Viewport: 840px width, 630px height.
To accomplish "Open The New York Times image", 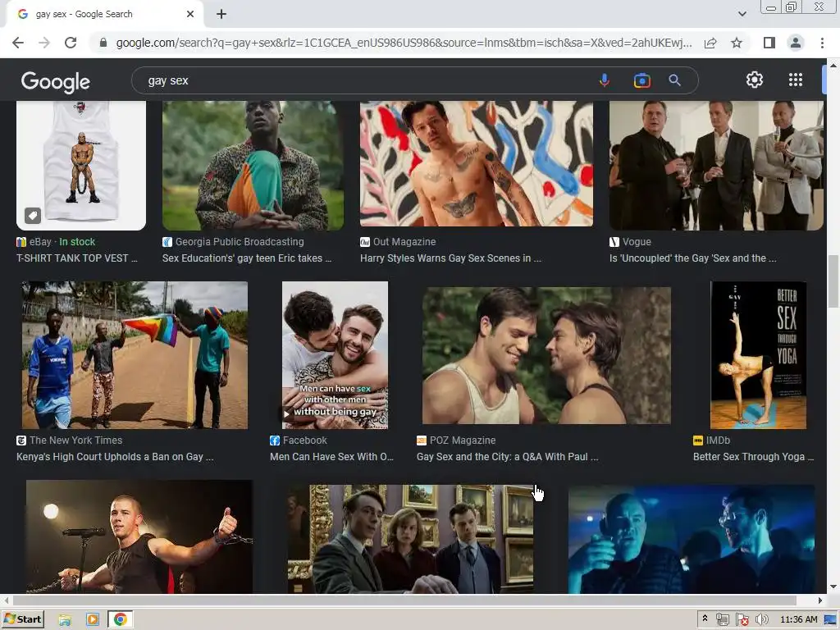I will [x=135, y=355].
